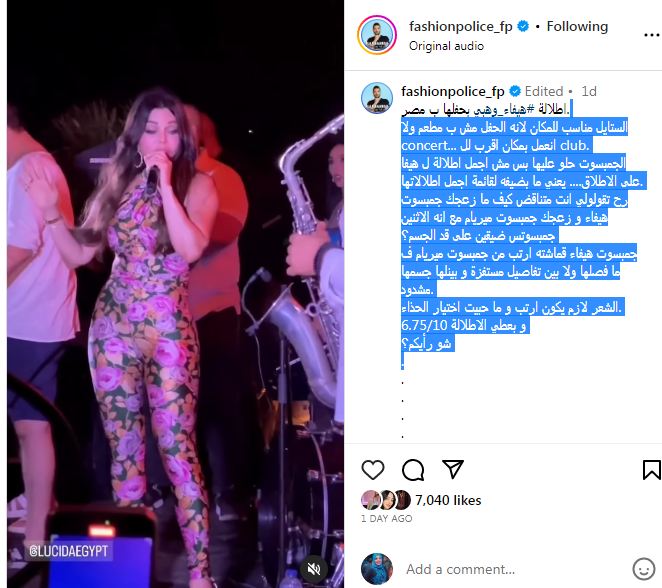Image resolution: width=662 pixels, height=588 pixels.
Task: View the 7,040 likes list
Action: pyautogui.click(x=448, y=500)
